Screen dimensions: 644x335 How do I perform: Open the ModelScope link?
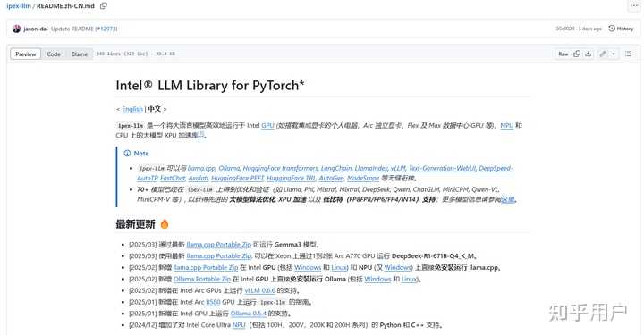click(363, 178)
